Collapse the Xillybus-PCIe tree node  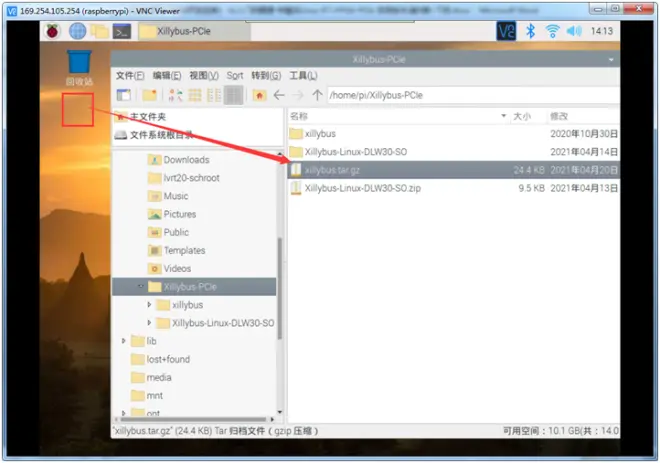[x=141, y=287]
